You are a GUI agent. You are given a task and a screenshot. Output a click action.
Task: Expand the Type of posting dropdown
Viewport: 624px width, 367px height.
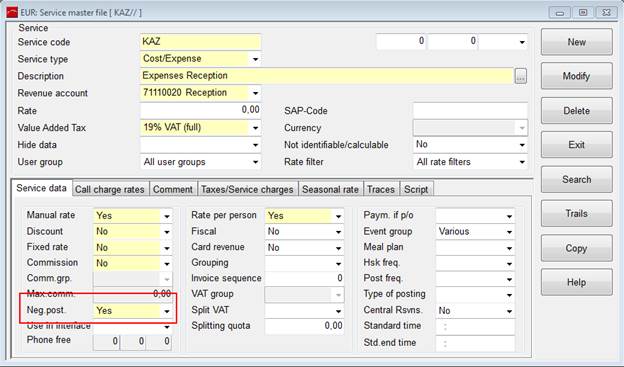tap(509, 295)
